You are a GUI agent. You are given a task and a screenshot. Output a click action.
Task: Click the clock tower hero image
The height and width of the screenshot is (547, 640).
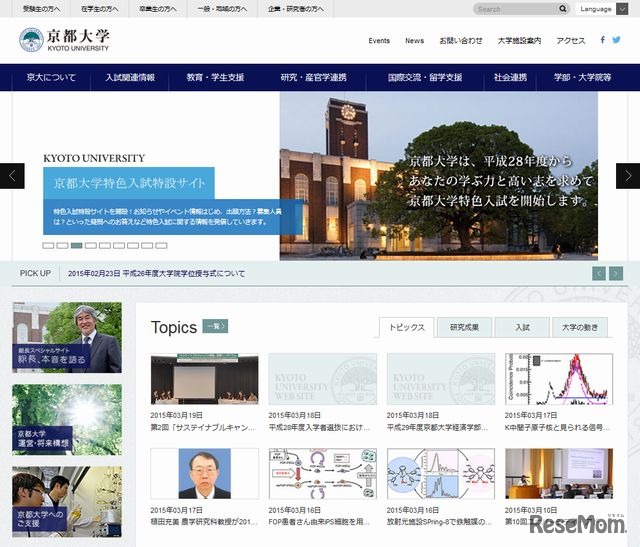tap(439, 176)
